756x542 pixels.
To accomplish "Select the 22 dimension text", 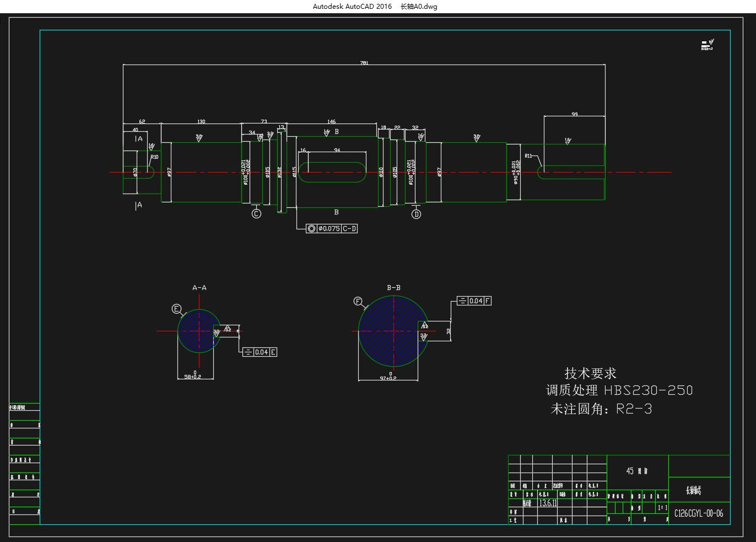I will point(397,127).
